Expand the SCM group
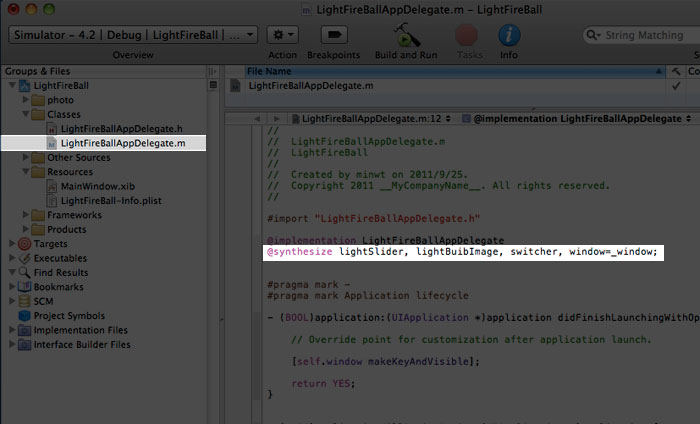 pos(12,301)
